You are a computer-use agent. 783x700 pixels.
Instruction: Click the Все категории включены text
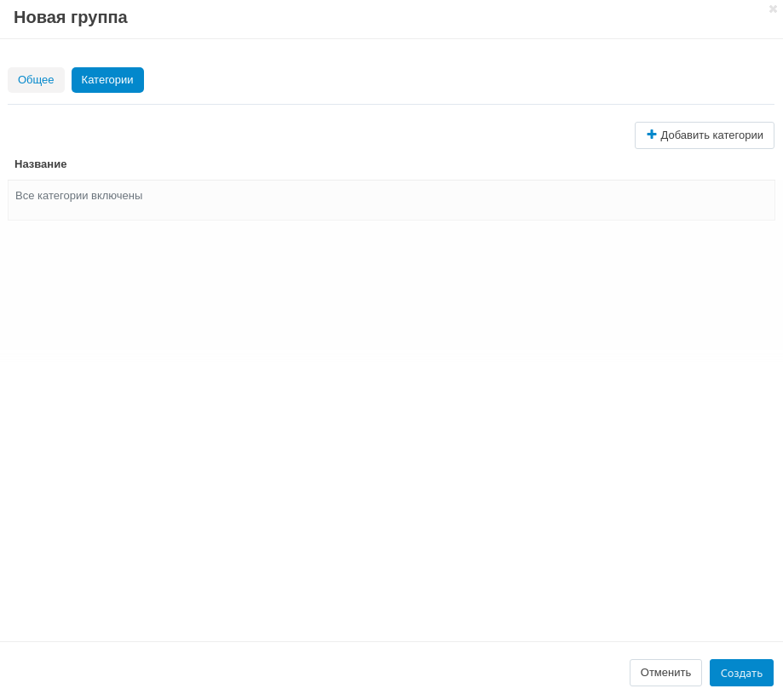coord(79,196)
